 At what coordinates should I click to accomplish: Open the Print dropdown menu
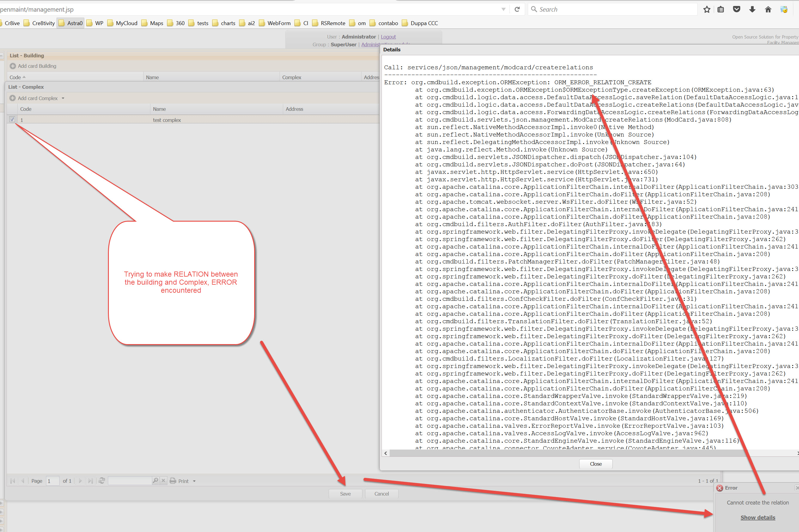pos(194,481)
